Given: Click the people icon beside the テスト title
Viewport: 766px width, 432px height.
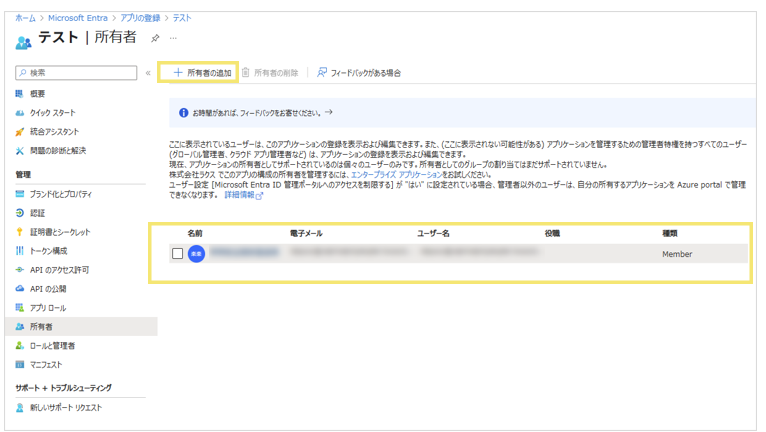Looking at the screenshot, I should click(x=23, y=43).
